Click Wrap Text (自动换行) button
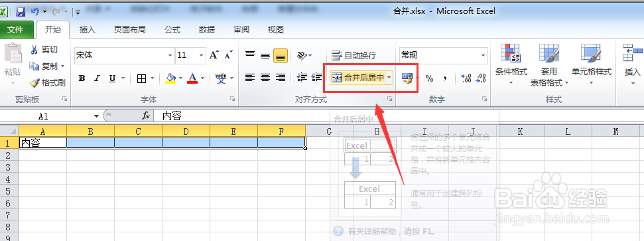 (x=354, y=55)
